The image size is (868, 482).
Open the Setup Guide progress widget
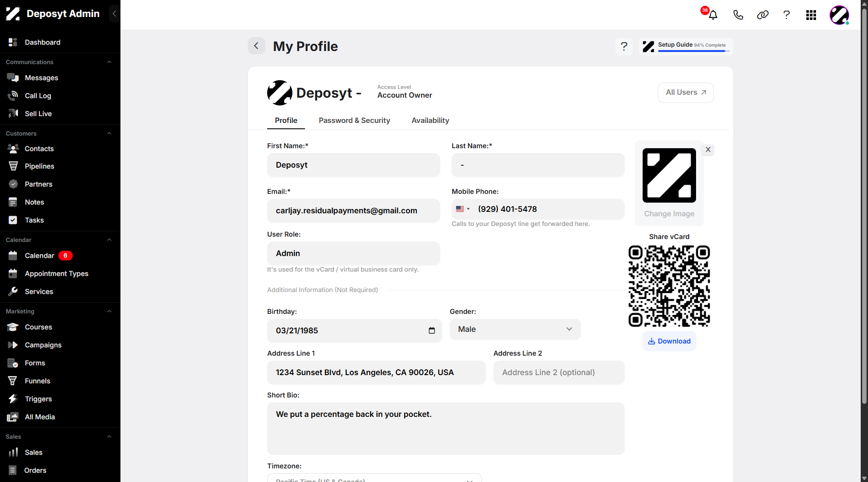[x=686, y=46]
